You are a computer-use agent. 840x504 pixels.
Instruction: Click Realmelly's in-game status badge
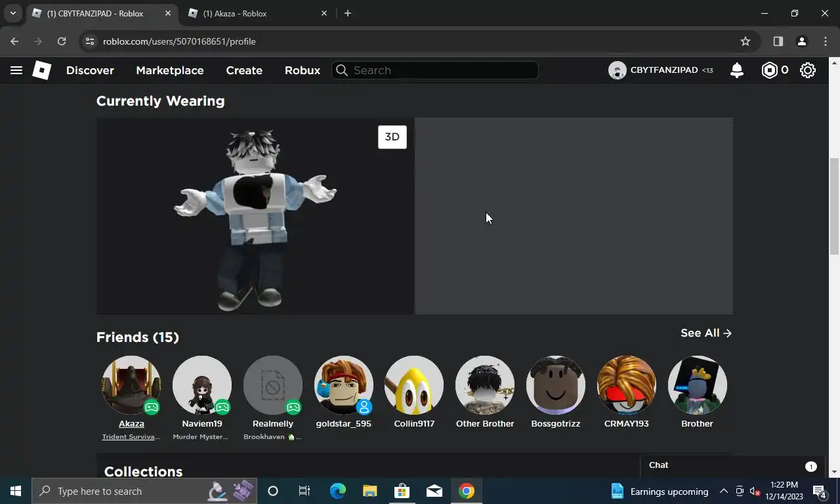click(x=293, y=407)
